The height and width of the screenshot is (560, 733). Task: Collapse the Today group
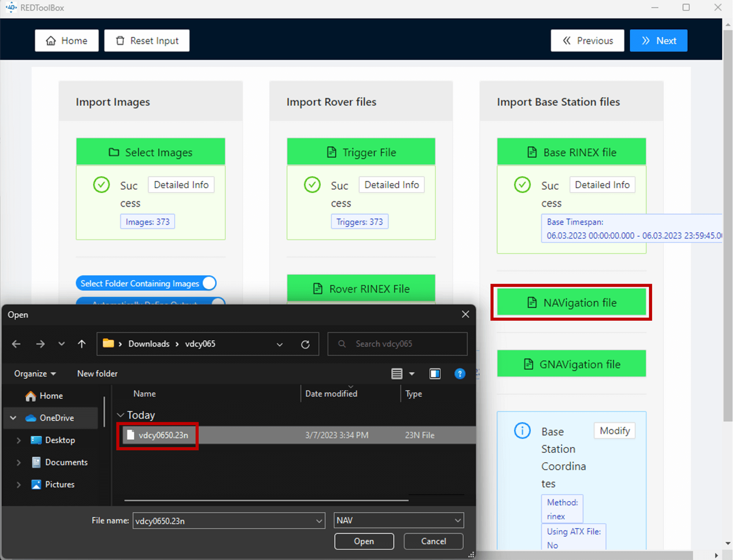pyautogui.click(x=120, y=415)
